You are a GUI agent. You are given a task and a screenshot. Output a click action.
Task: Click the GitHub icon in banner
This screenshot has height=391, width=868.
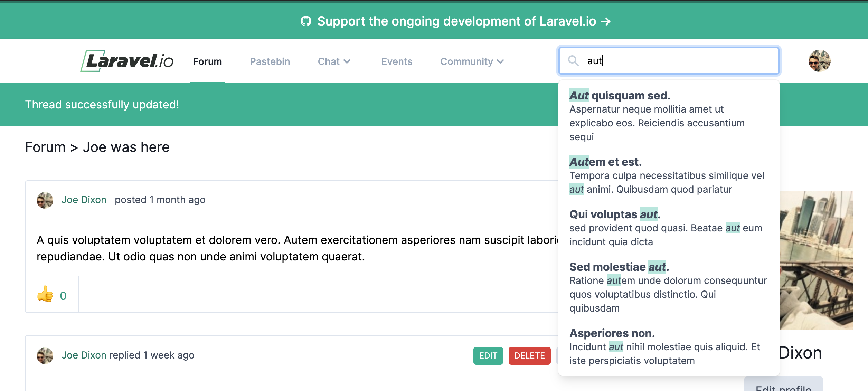click(306, 21)
